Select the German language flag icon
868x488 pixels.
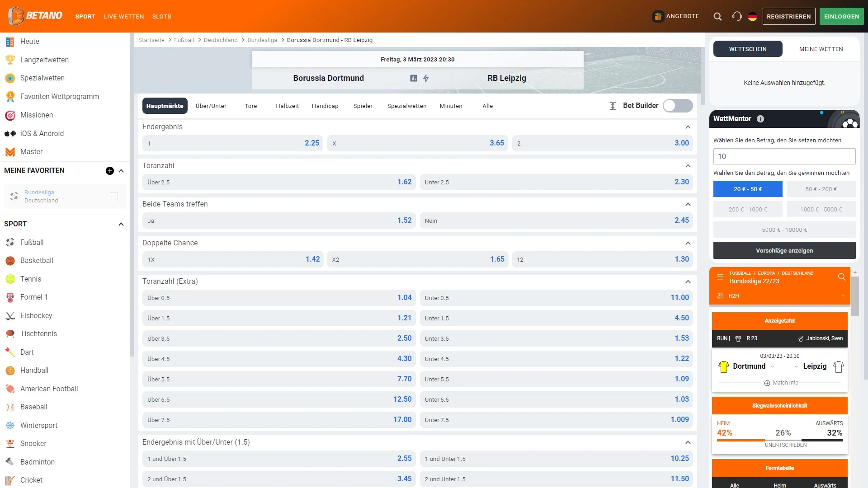[x=753, y=16]
